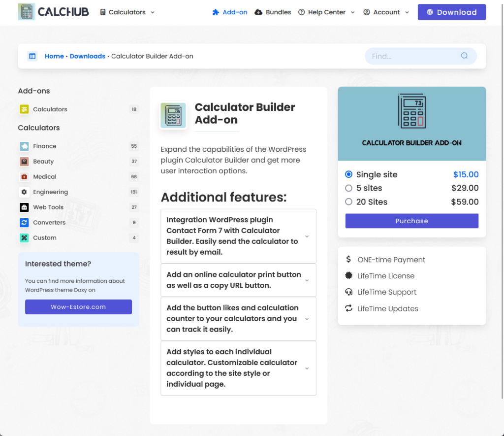Viewport: 504px width, 436px height.
Task: Click the Calculator Builder product thumbnail
Action: point(173,115)
